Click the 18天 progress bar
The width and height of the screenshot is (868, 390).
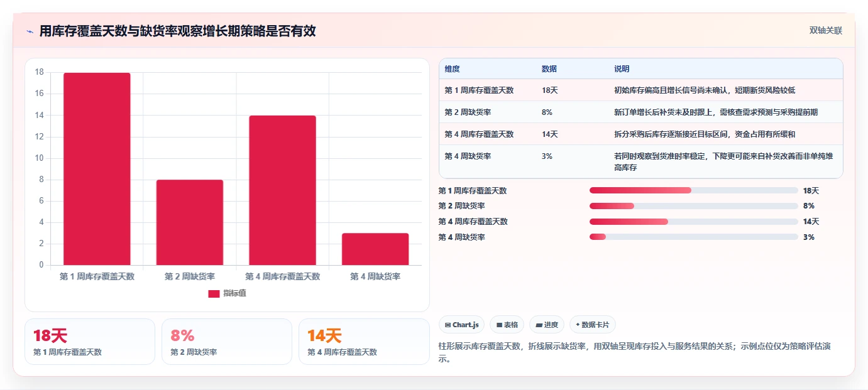click(x=694, y=190)
